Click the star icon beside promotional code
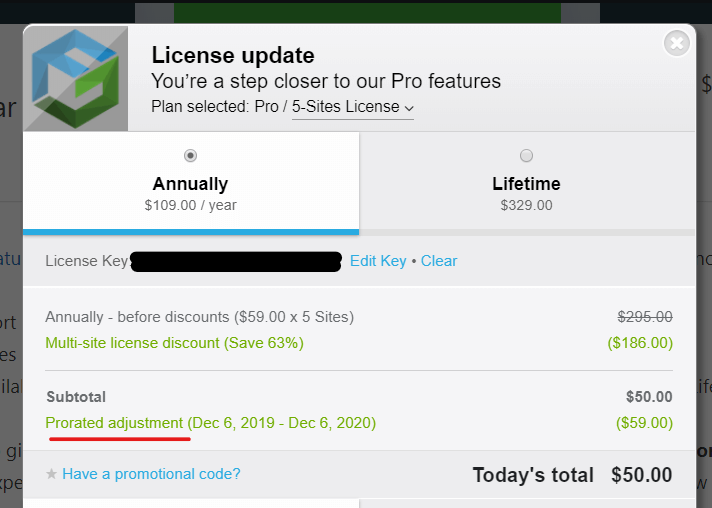 (51, 474)
